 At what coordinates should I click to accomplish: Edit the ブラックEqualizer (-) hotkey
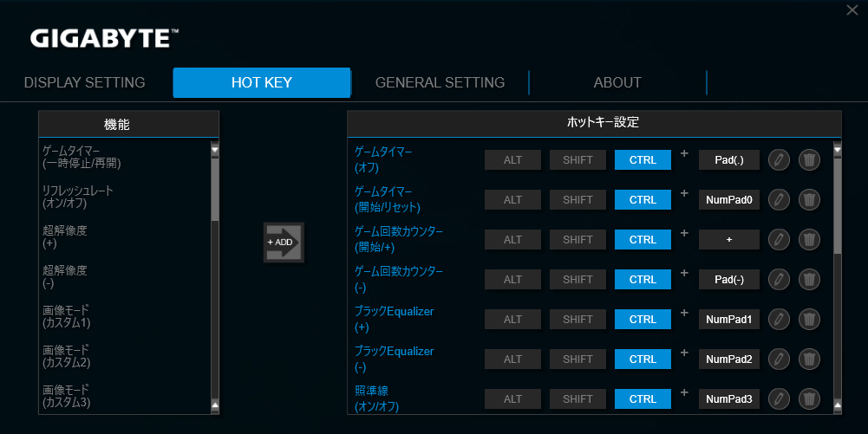(x=779, y=360)
